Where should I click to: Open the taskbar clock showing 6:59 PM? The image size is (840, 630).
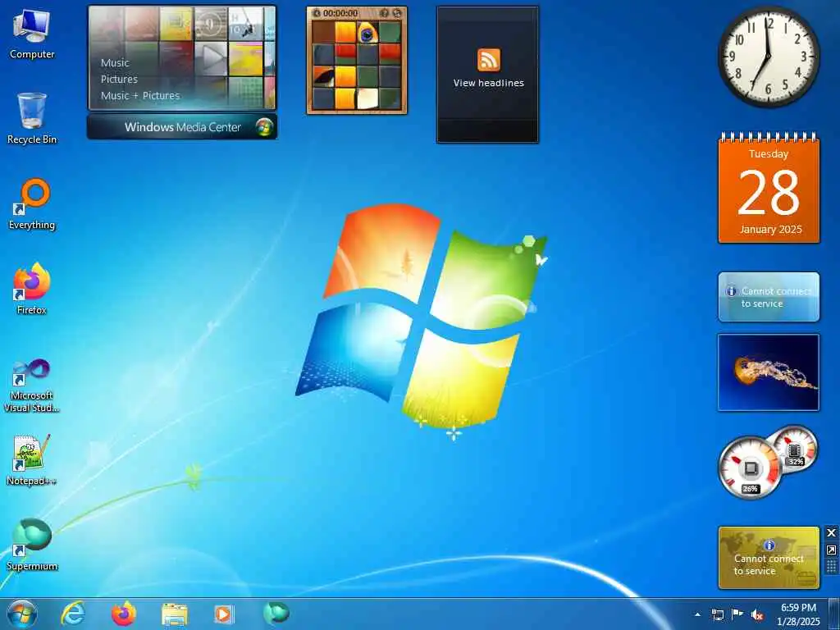pyautogui.click(x=798, y=614)
